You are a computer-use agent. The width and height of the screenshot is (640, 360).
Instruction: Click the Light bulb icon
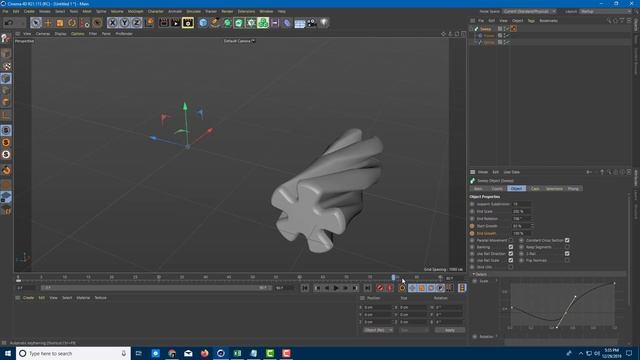coord(324,23)
